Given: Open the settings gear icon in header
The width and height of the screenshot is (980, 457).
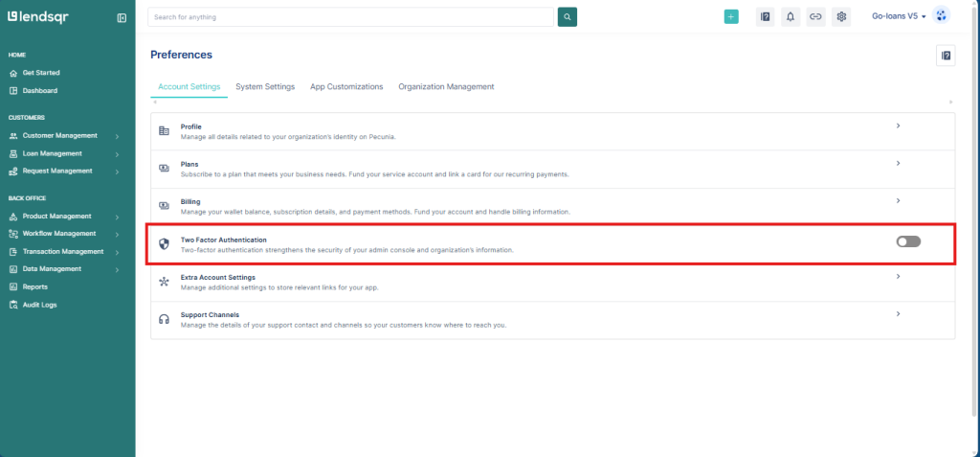Looking at the screenshot, I should (x=841, y=16).
